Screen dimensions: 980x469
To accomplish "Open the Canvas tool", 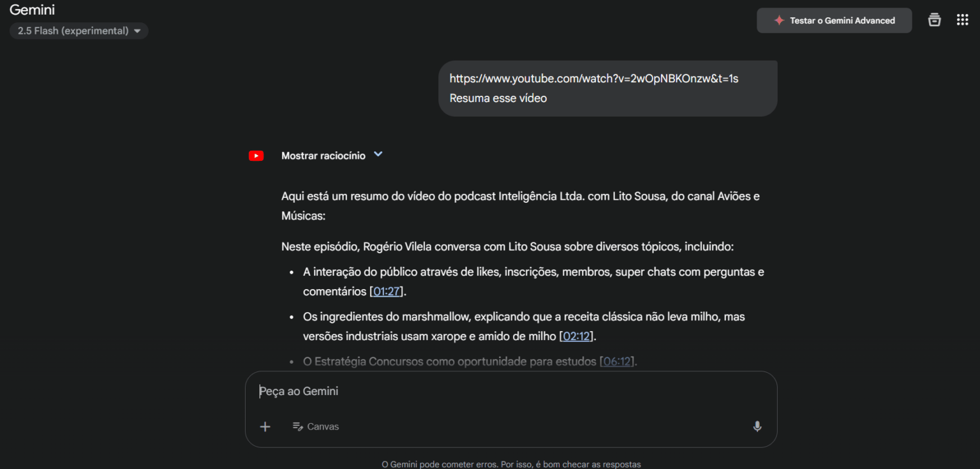I will click(x=316, y=426).
